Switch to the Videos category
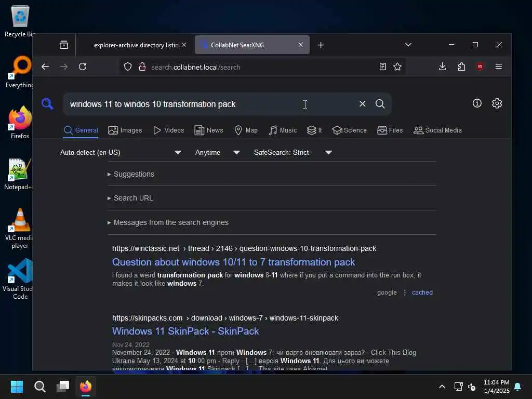The image size is (532, 399). point(169,130)
